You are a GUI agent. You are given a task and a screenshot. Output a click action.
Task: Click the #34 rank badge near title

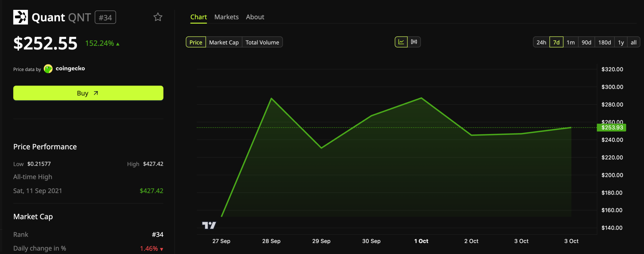point(105,17)
